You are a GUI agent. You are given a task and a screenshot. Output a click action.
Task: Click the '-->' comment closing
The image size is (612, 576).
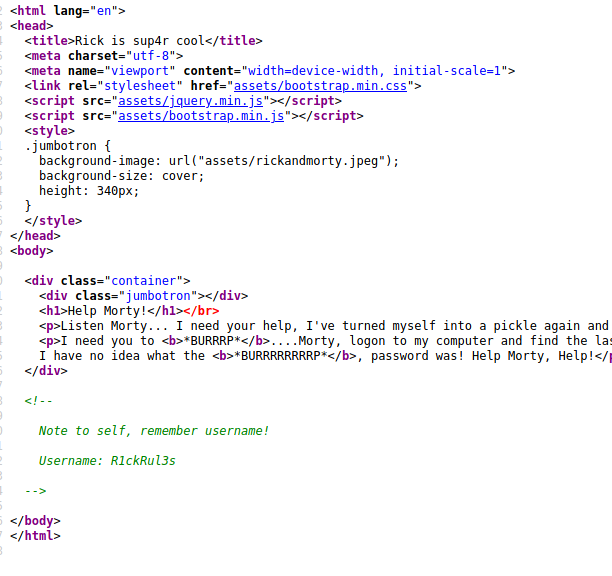pos(36,491)
